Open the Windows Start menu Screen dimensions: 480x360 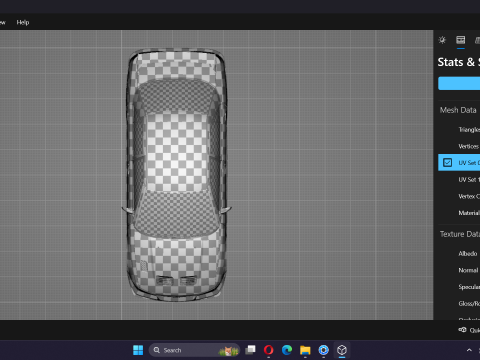[138, 350]
